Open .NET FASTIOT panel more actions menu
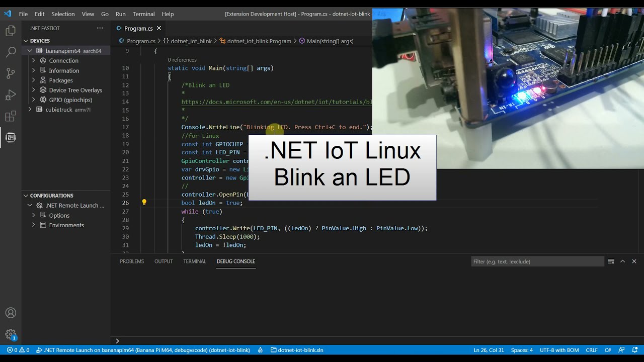The width and height of the screenshot is (644, 362). pyautogui.click(x=100, y=28)
